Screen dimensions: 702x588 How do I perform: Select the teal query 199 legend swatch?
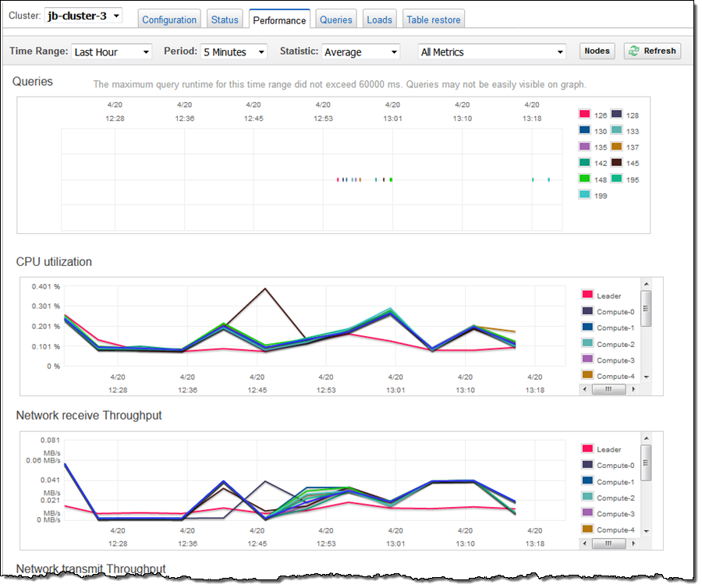[585, 195]
